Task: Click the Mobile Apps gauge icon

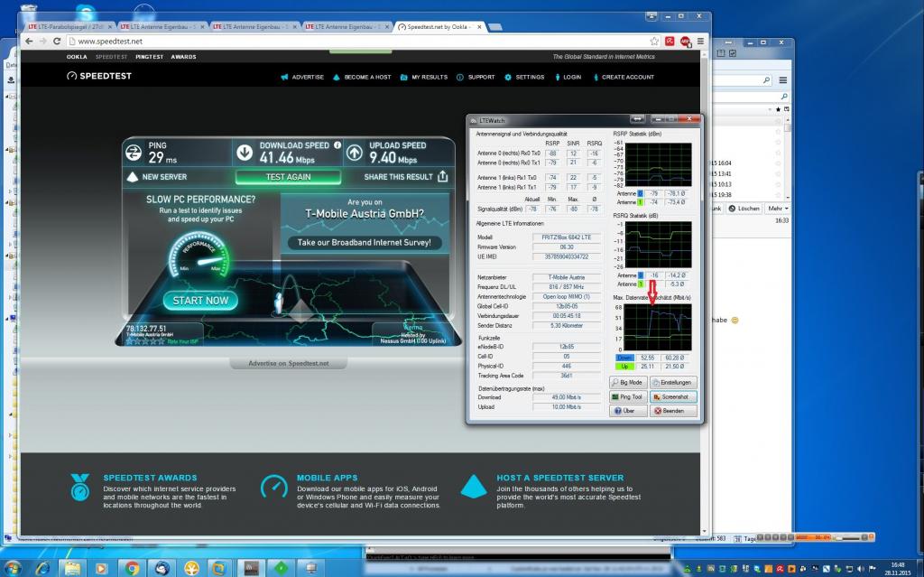Action: click(274, 487)
